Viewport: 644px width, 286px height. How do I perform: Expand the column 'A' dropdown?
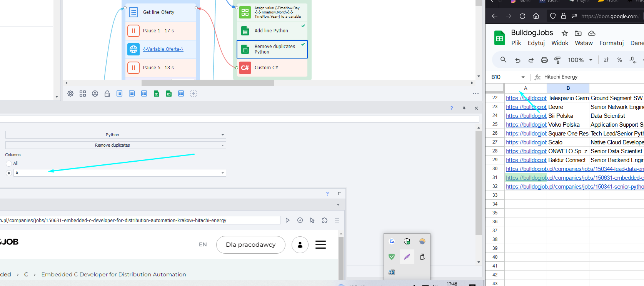223,173
